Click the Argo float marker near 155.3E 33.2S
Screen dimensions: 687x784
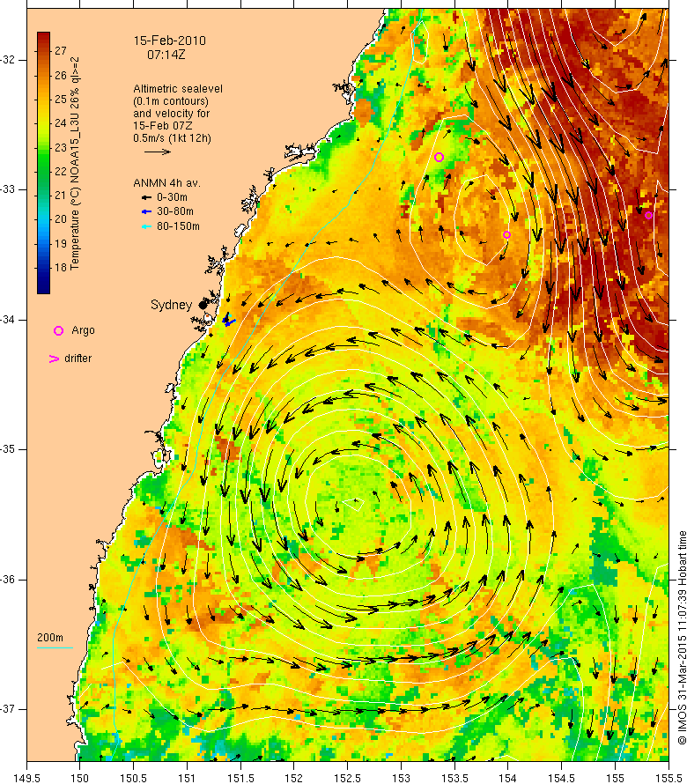648,216
